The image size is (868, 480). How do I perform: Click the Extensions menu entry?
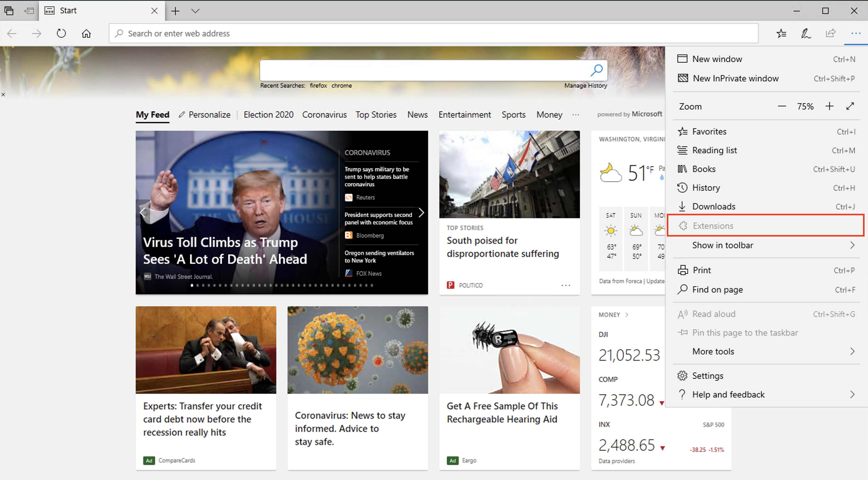pyautogui.click(x=766, y=226)
